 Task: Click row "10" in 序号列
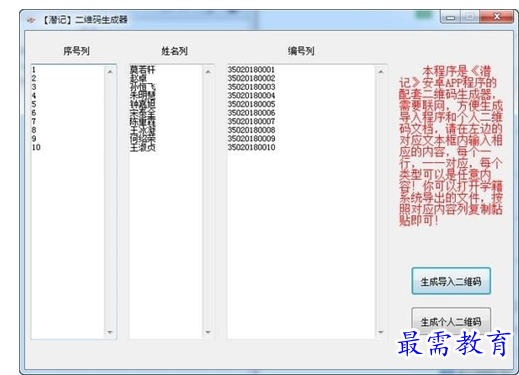pyautogui.click(x=36, y=147)
